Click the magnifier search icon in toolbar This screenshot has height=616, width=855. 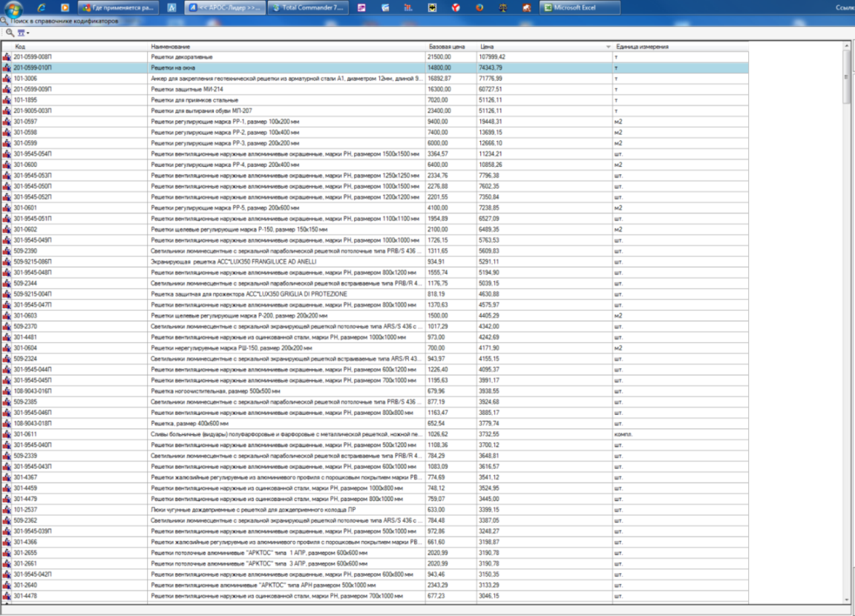point(9,33)
